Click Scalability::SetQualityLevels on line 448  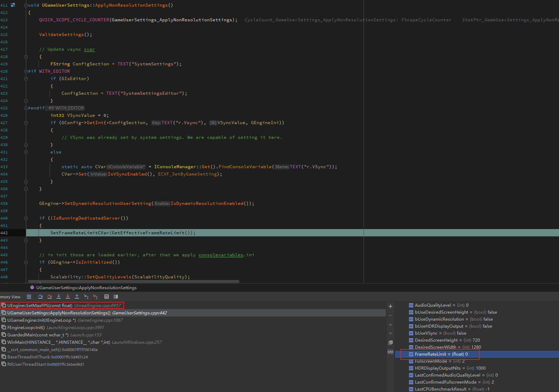(91, 277)
